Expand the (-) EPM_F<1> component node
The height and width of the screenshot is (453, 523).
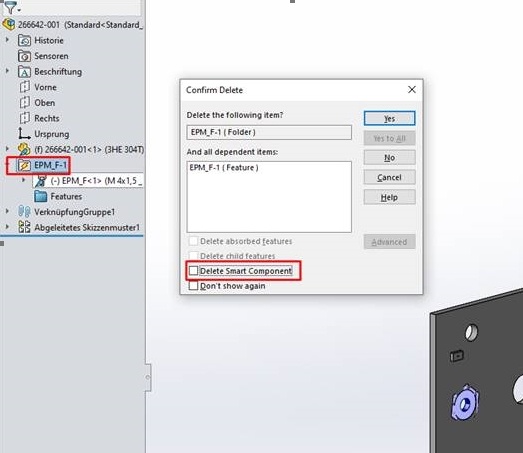pos(23,180)
